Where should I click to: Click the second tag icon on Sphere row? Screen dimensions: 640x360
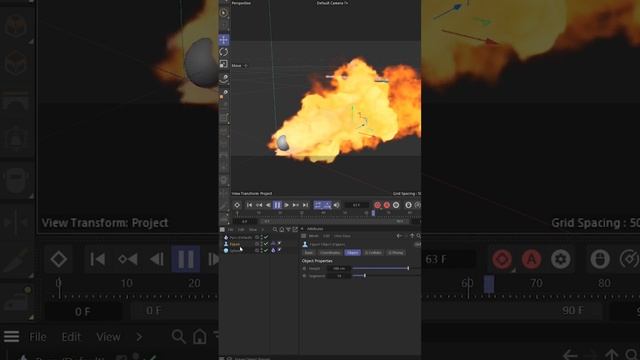click(280, 250)
